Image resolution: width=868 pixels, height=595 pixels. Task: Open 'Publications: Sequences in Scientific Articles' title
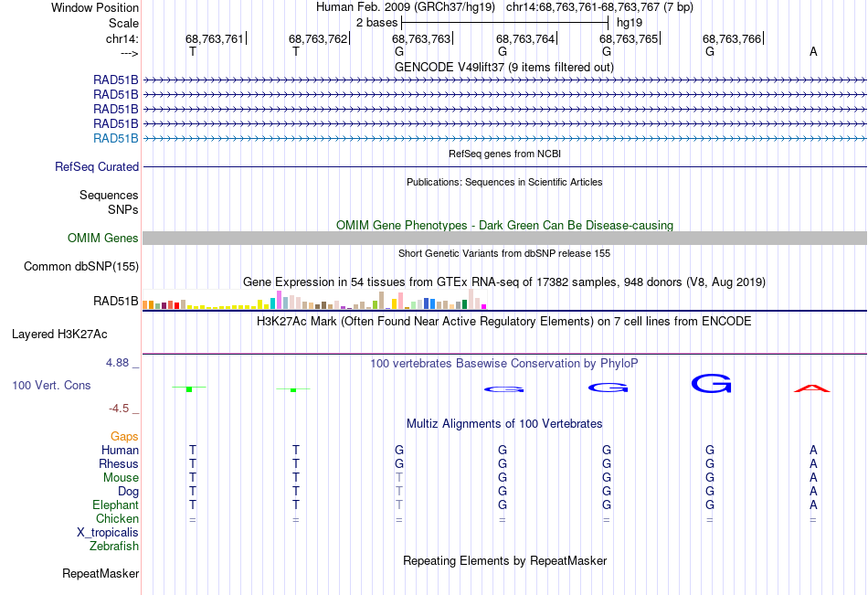coord(504,182)
